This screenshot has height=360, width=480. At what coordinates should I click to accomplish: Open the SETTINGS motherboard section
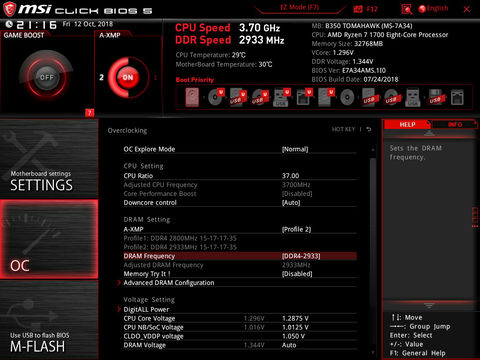(49, 159)
